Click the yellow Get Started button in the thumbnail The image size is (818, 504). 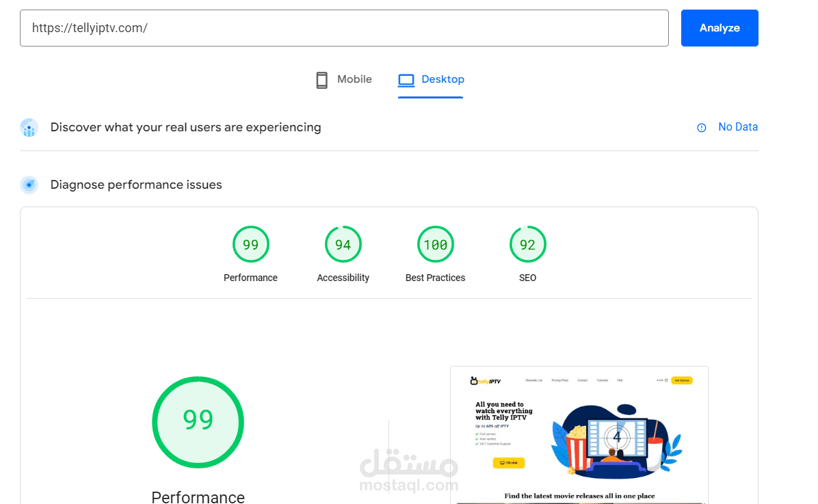point(682,380)
